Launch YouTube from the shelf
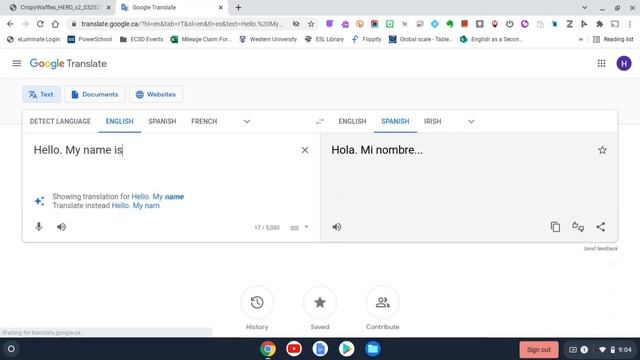This screenshot has width=640, height=360. coord(294,349)
